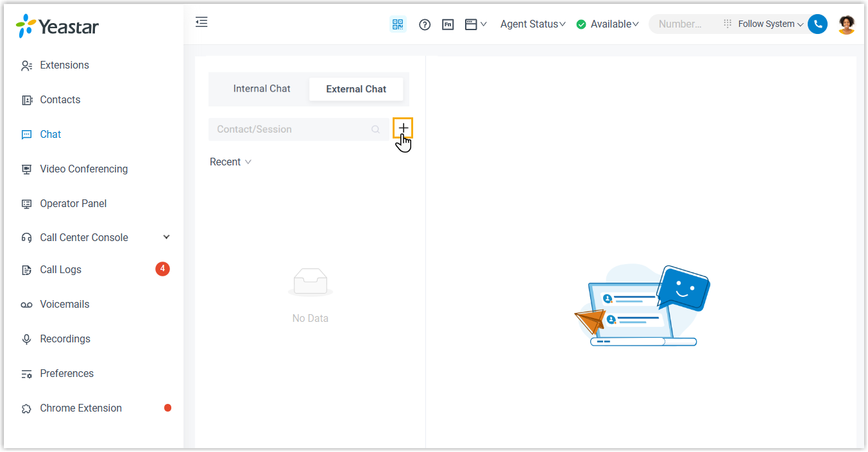Click the plus icon to start new chat
Viewport: 868px width, 452px height.
(403, 128)
